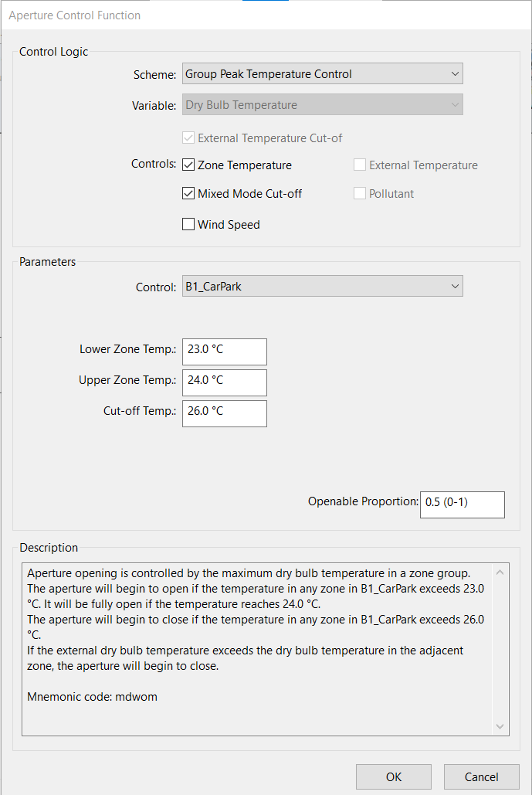532x795 pixels.
Task: Open the Scheme dropdown list
Action: pyautogui.click(x=322, y=74)
